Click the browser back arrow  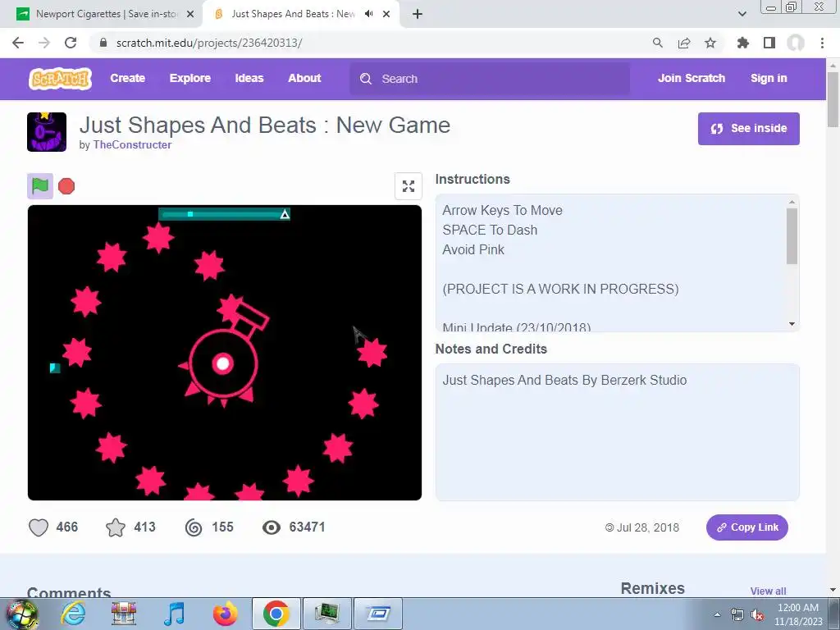(x=18, y=43)
